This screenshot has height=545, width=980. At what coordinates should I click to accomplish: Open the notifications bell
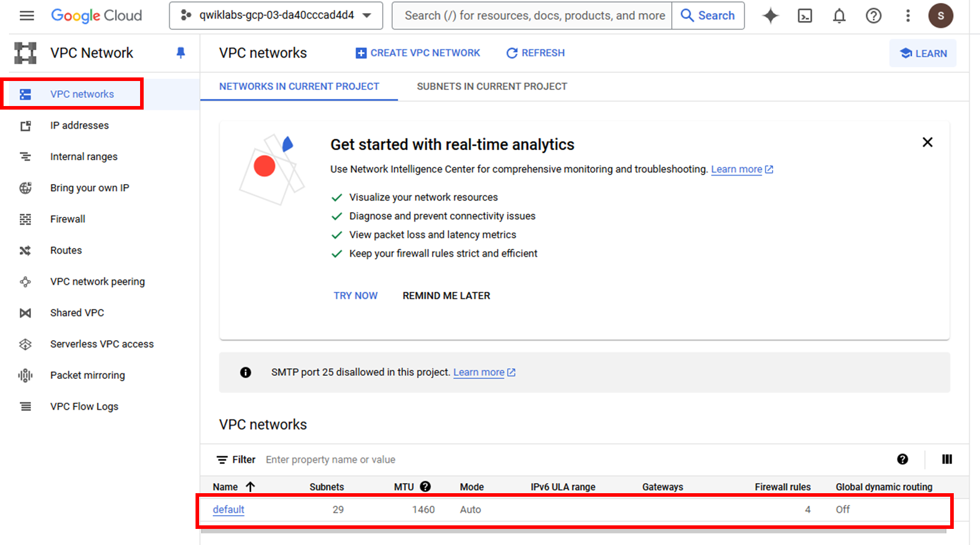(x=839, y=15)
